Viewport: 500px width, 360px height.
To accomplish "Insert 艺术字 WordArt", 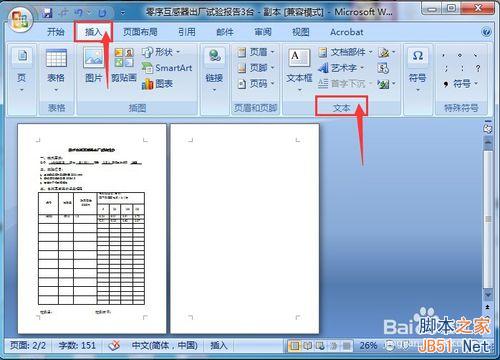I will pos(341,68).
